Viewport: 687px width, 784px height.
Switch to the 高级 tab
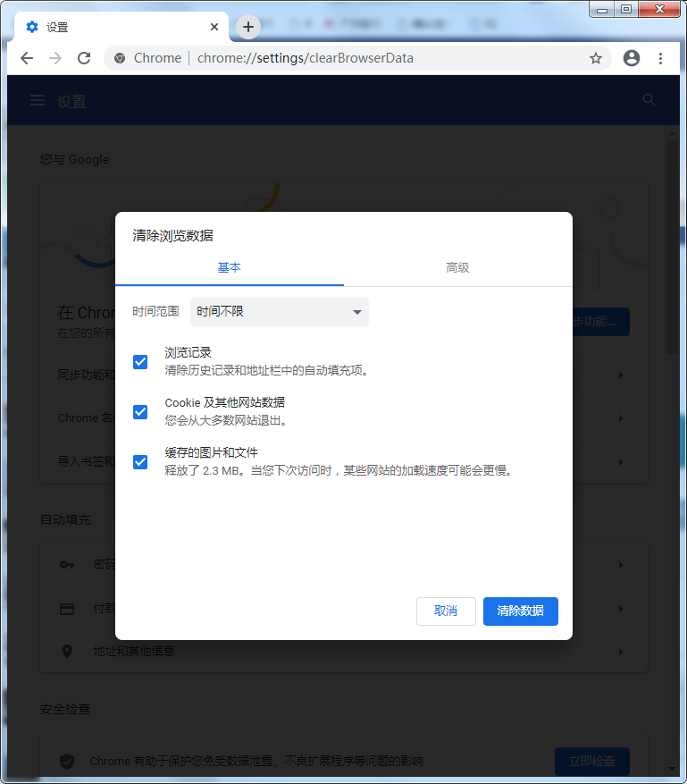point(457,267)
